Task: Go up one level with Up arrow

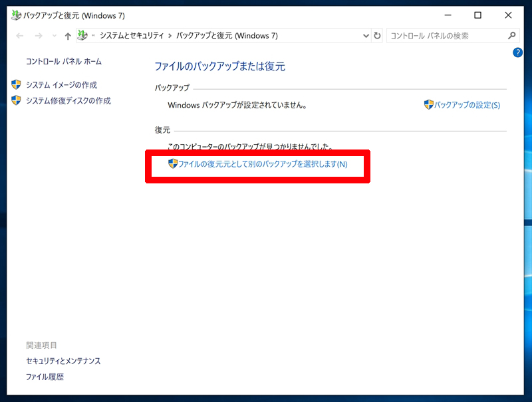Action: pyautogui.click(x=68, y=36)
